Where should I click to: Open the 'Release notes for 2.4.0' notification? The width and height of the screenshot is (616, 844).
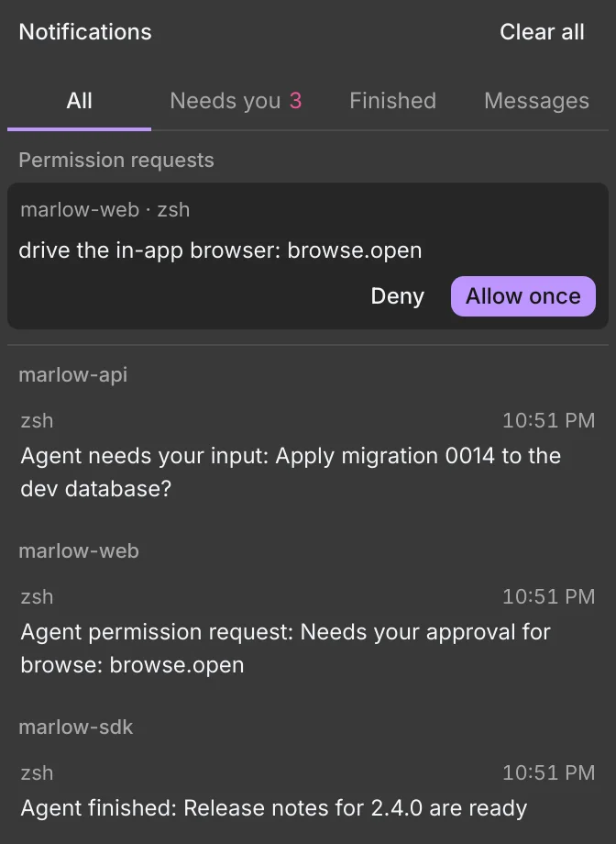pos(308,791)
